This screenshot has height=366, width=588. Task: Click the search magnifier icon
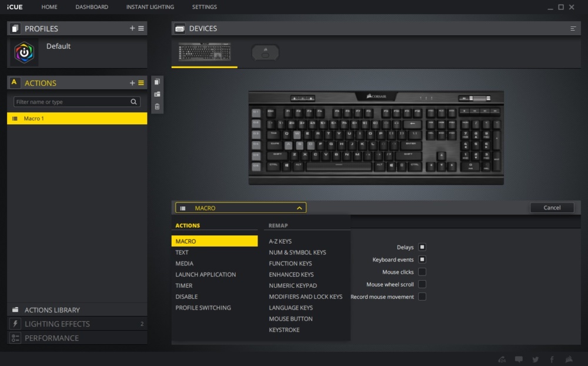coord(133,102)
